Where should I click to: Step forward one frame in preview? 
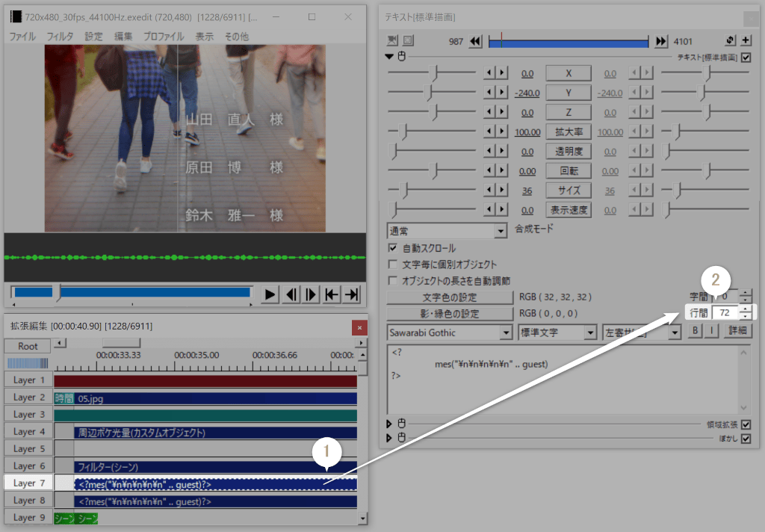click(x=312, y=294)
